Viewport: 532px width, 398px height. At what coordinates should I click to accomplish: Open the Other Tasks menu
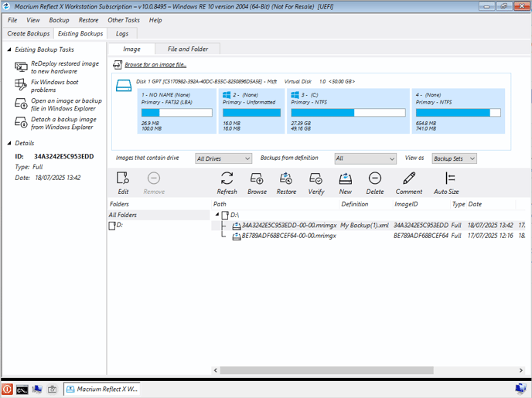click(x=124, y=20)
